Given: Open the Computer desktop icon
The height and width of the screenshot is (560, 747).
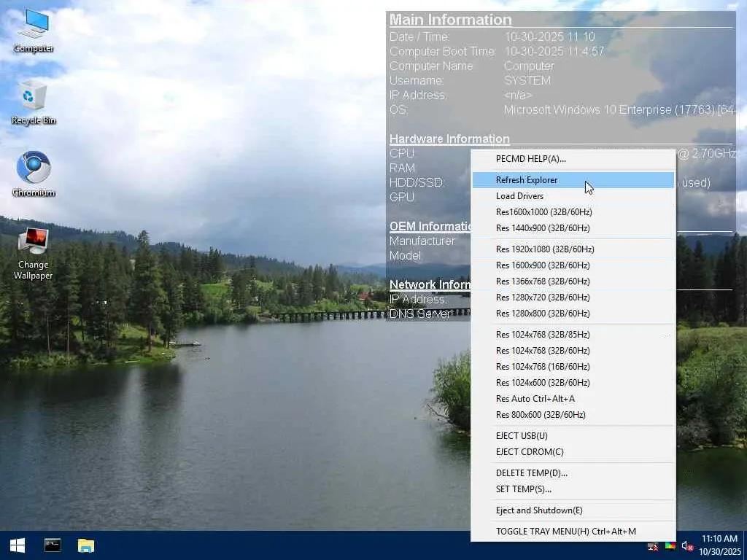Looking at the screenshot, I should tap(34, 31).
